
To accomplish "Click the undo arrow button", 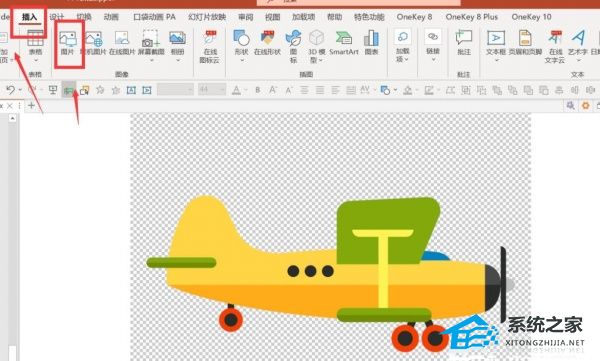I will [10, 90].
